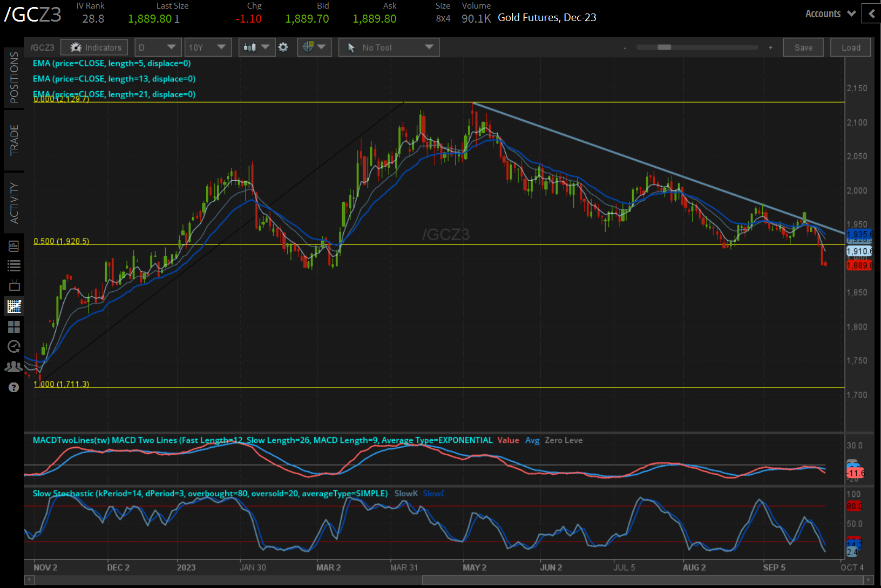The image size is (881, 588).
Task: Open the chart settings gear
Action: 283,47
